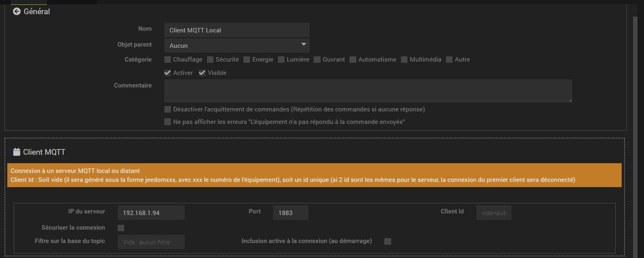Viewport: 644px width, 258px height.
Task: Enable Désactiver l'acquittement de commandes option
Action: click(168, 109)
